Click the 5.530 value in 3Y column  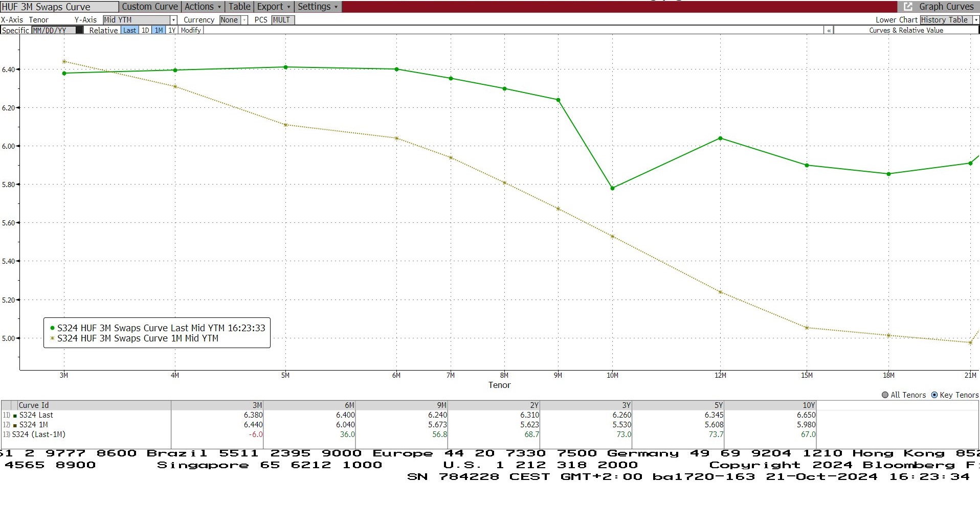click(622, 425)
